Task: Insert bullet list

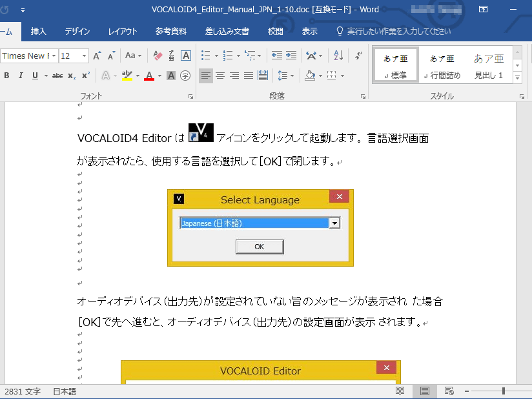Action: [x=205, y=56]
